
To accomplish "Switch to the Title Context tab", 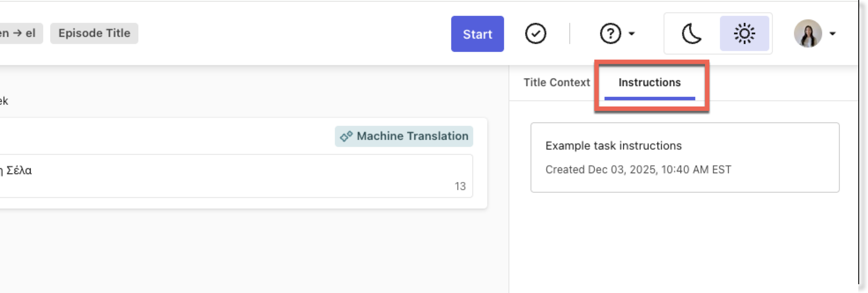I will (556, 83).
